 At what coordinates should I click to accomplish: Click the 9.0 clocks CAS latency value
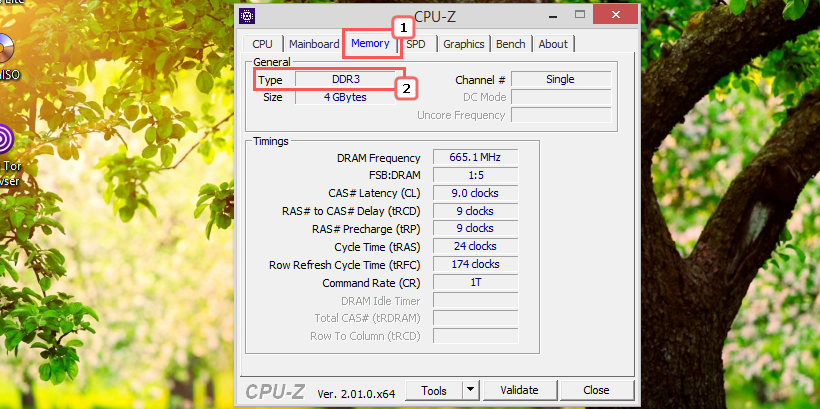click(x=475, y=193)
